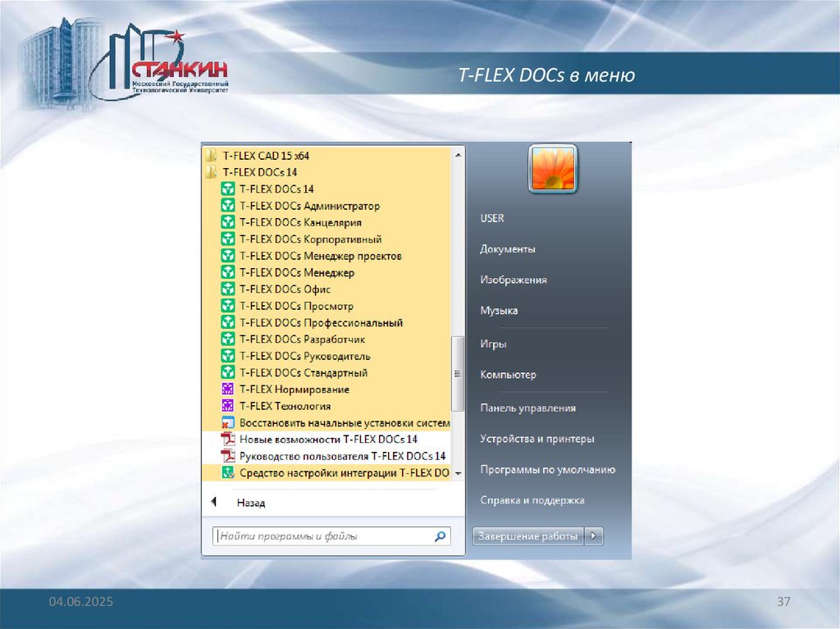
Task: Click the icon beside T-FLEX DOCs Менеджер проектов
Action: (228, 256)
